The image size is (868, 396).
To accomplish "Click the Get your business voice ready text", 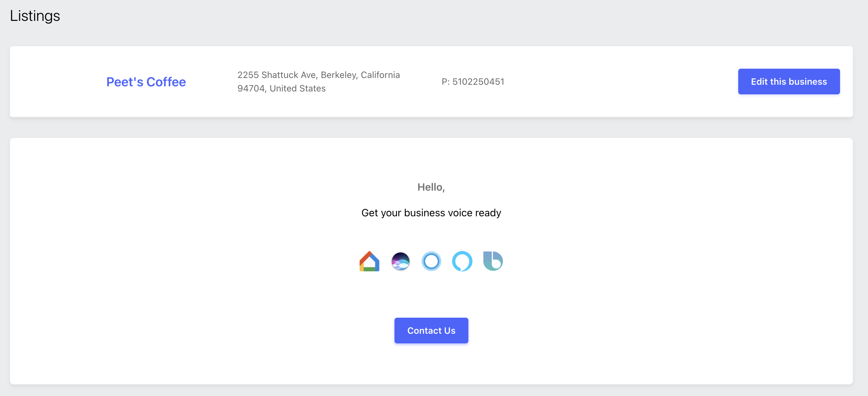I will 431,213.
